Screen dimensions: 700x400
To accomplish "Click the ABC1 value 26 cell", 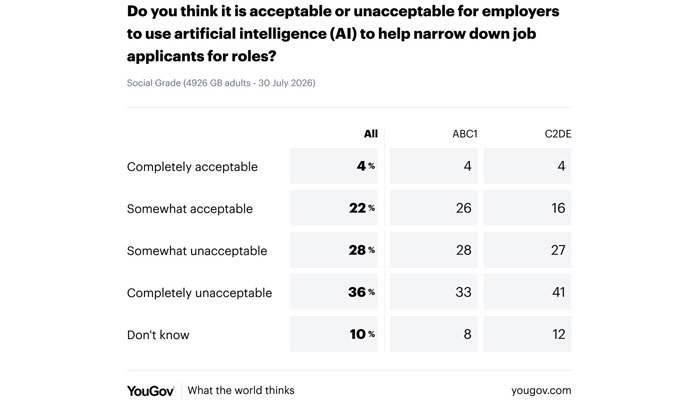I will tap(433, 208).
